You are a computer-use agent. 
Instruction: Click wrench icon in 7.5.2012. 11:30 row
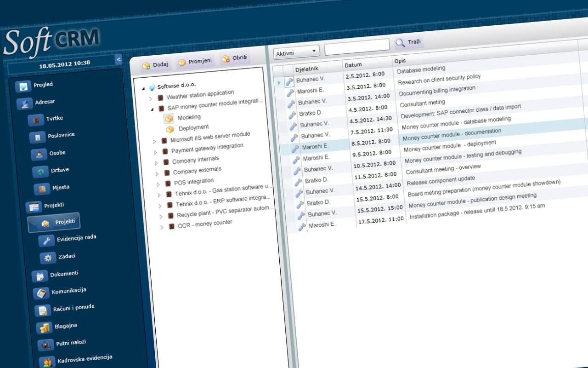[294, 138]
